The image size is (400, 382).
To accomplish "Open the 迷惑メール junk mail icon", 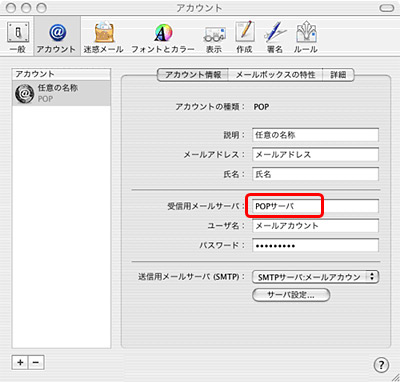I will [x=104, y=37].
